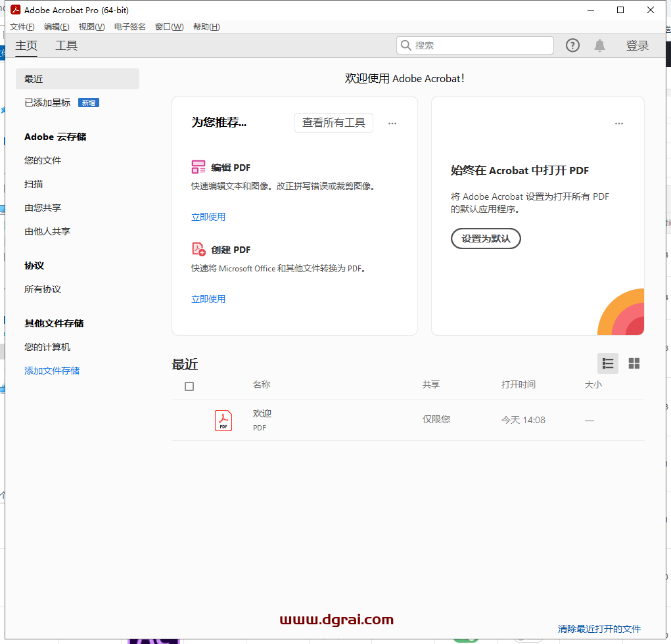Click the help question mark icon
This screenshot has width=671, height=644.
click(x=572, y=45)
